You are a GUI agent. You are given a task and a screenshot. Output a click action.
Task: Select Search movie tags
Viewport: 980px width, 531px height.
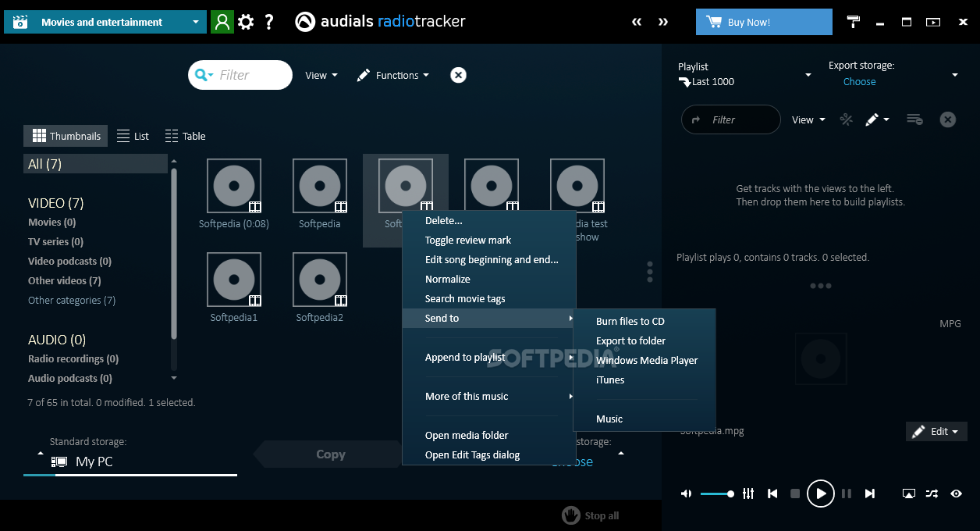pos(488,298)
